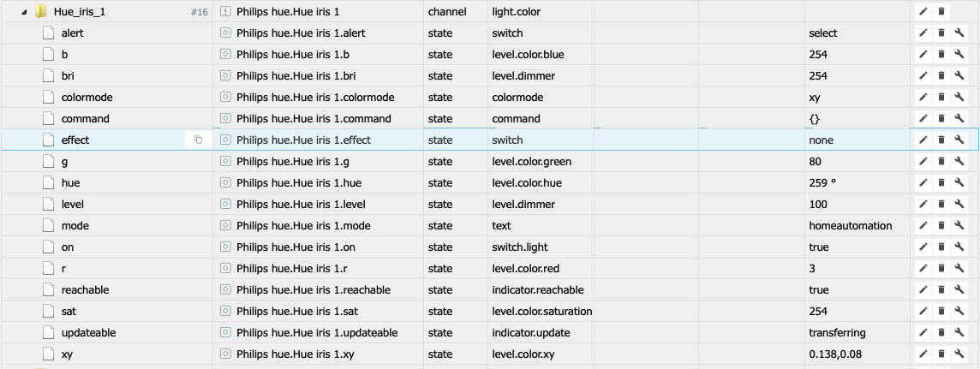This screenshot has height=369, width=980.
Task: Click the 'light.color' role cell
Action: [x=517, y=12]
